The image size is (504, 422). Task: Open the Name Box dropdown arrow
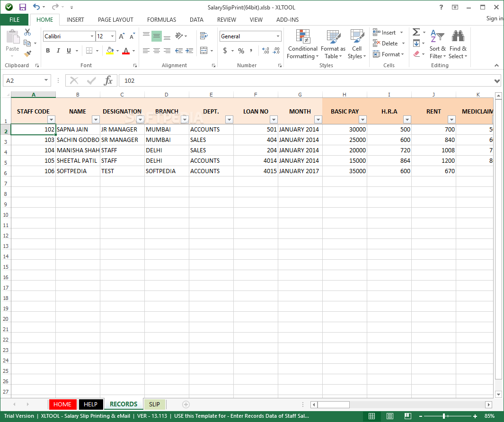[x=46, y=80]
